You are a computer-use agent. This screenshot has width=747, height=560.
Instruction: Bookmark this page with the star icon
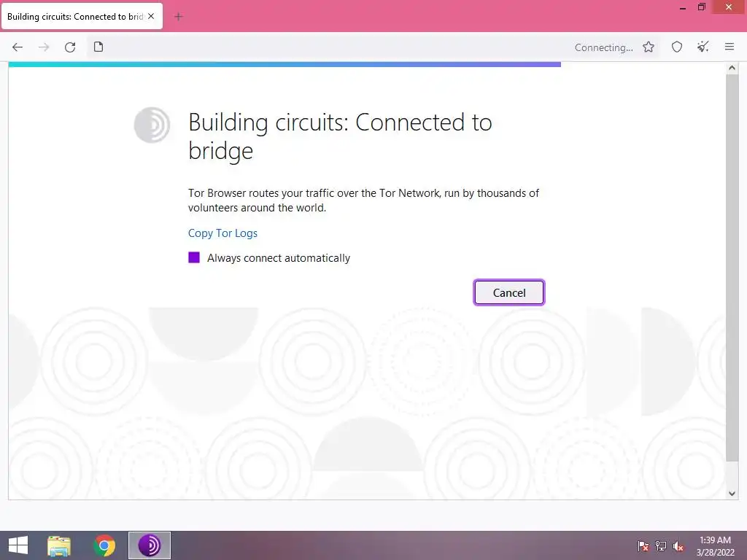(x=649, y=47)
